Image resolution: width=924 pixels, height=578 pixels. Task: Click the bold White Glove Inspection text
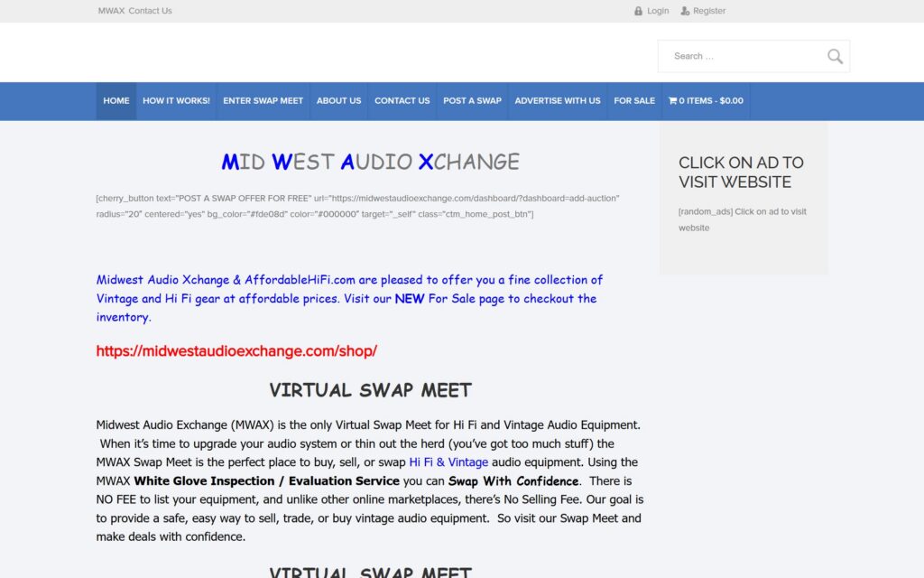pyautogui.click(x=266, y=481)
